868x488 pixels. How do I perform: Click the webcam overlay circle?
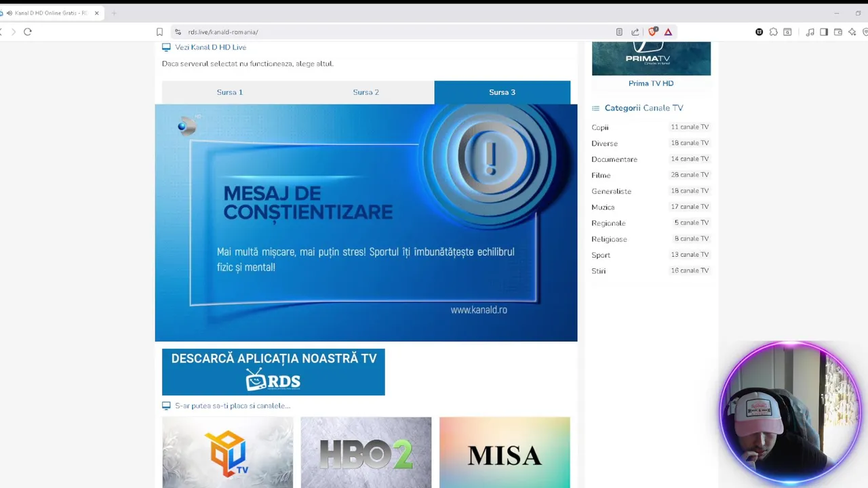791,413
